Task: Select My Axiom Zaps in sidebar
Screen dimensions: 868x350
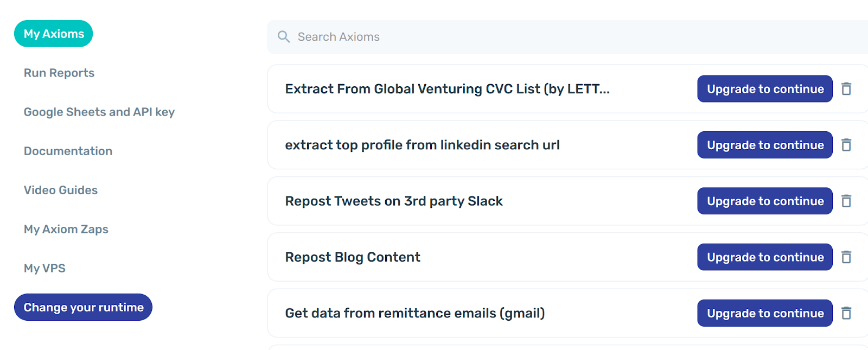Action: click(66, 229)
